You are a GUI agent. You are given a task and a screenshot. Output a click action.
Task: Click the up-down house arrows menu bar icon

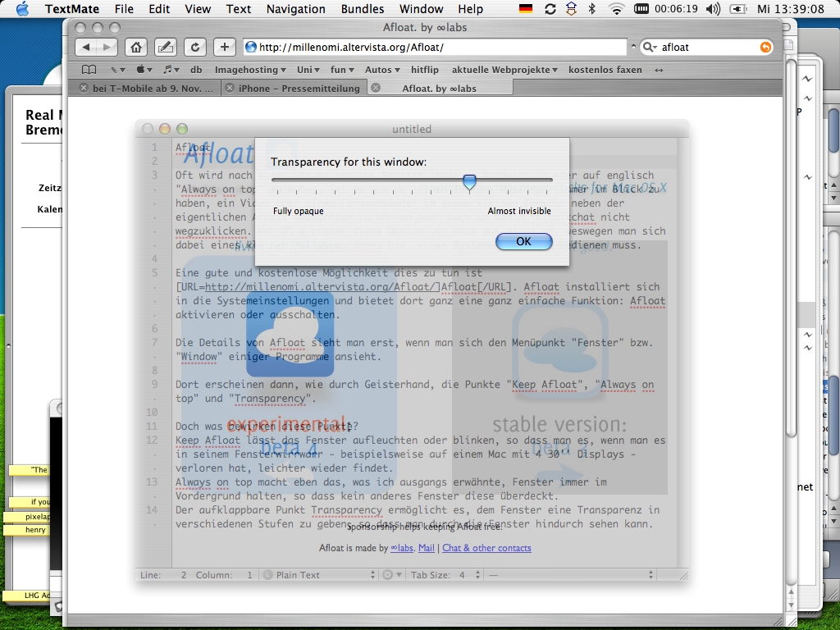coord(571,8)
